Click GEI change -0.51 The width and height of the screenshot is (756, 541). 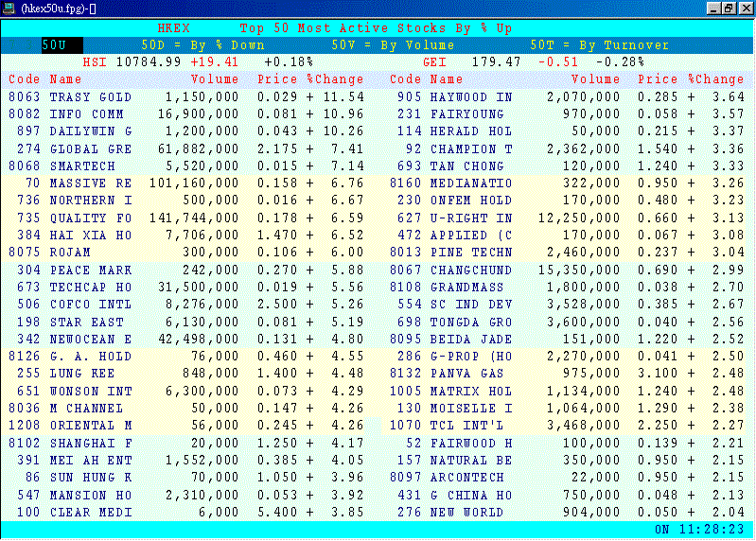(558, 62)
